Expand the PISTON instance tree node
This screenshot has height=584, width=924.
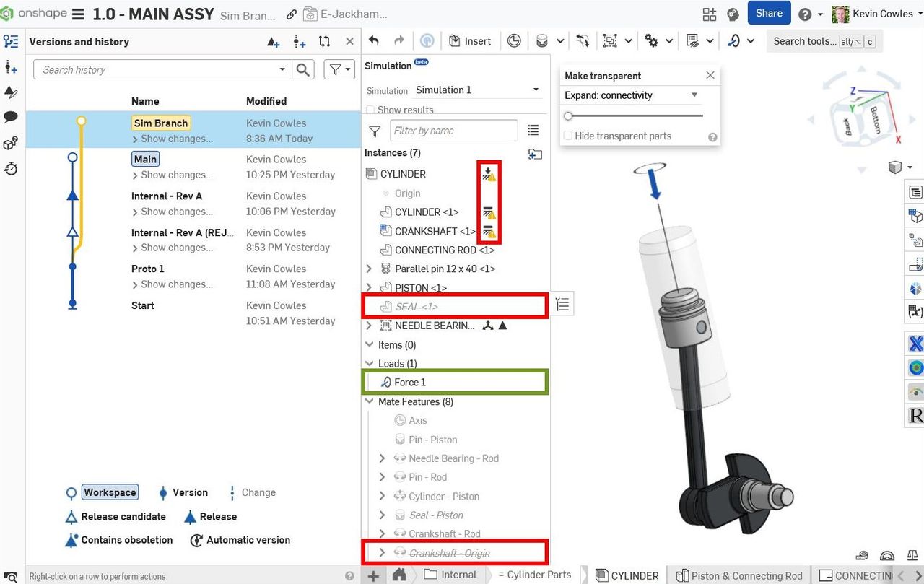369,287
